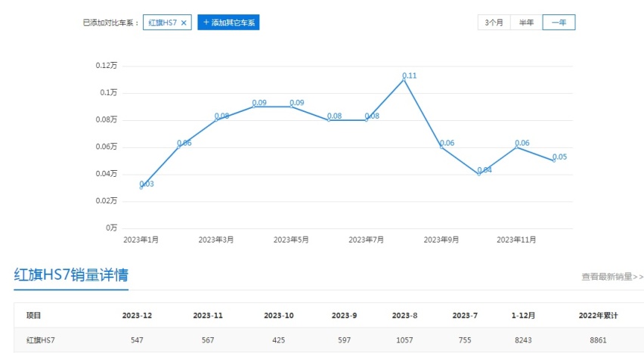This screenshot has width=644, height=353.
Task: Click the 567 sales cell
Action: pyautogui.click(x=208, y=340)
